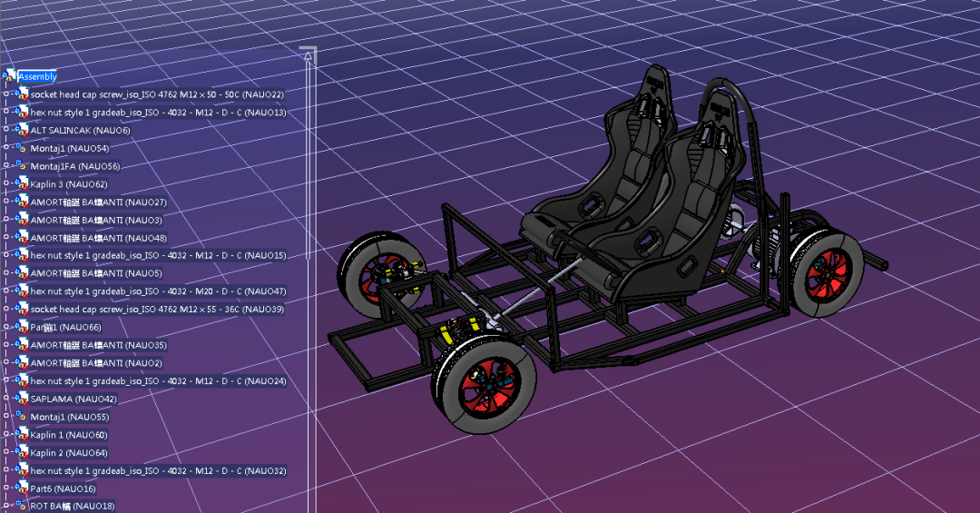980x513 pixels.
Task: Expand the Kaplin 2 (NAUO64) node
Action: pyautogui.click(x=6, y=452)
